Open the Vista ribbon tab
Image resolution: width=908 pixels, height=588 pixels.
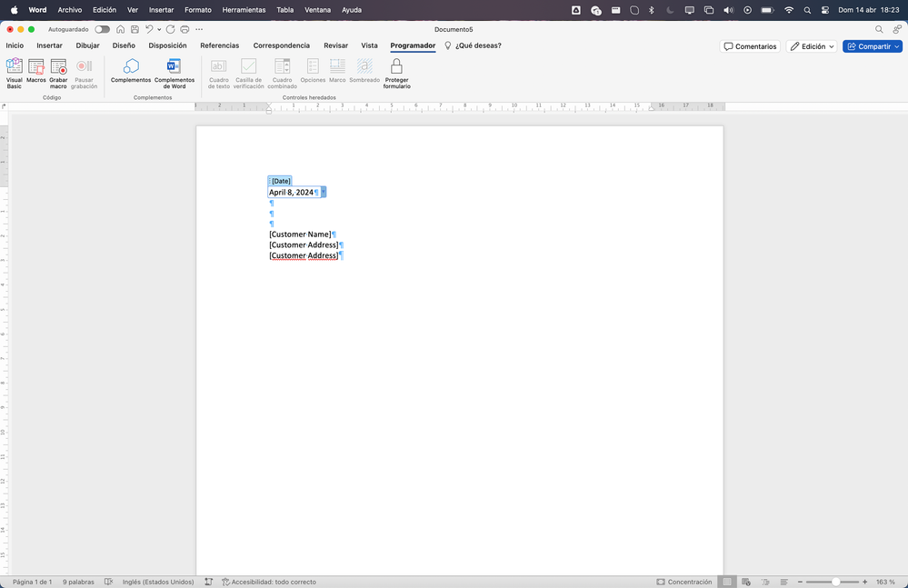point(369,45)
